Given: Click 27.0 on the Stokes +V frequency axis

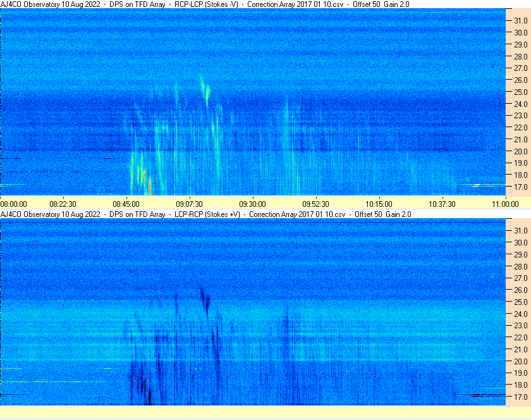Looking at the screenshot, I should coord(521,278).
